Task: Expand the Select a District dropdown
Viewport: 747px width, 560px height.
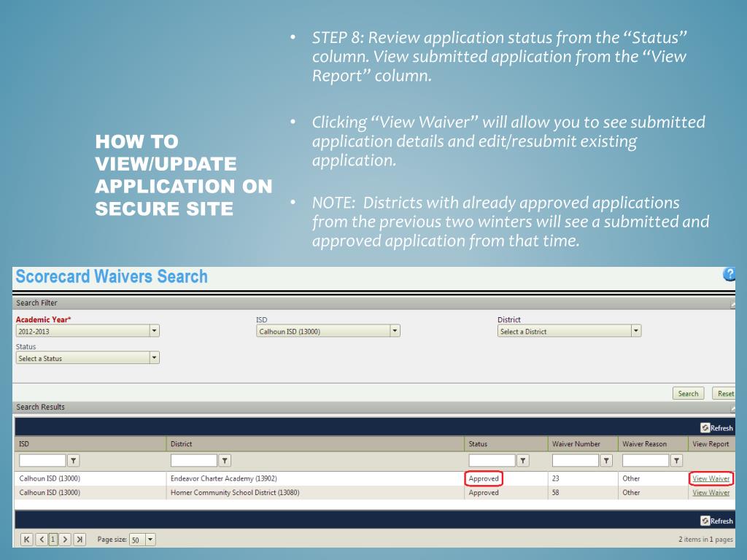Action: tap(636, 331)
